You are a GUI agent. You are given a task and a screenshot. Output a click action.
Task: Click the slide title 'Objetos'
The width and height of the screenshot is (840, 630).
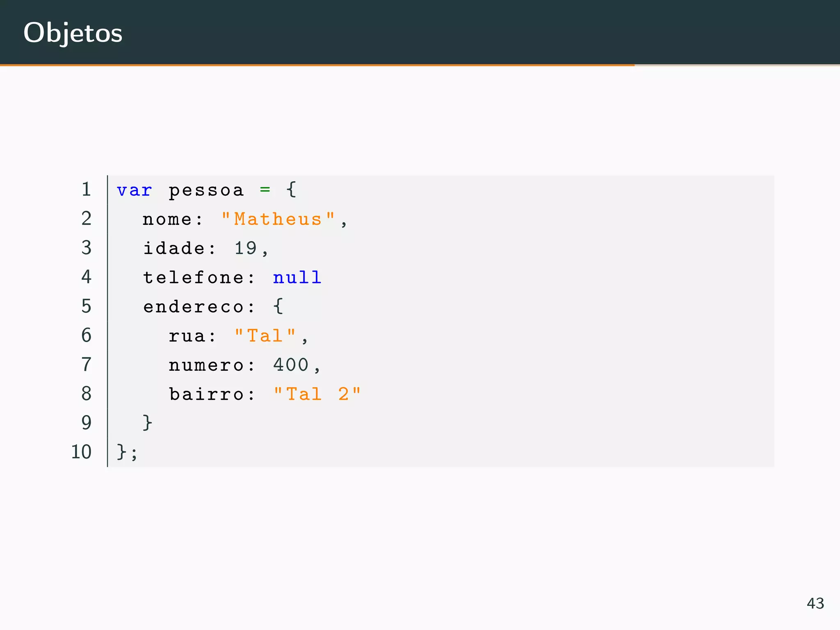[x=73, y=33]
